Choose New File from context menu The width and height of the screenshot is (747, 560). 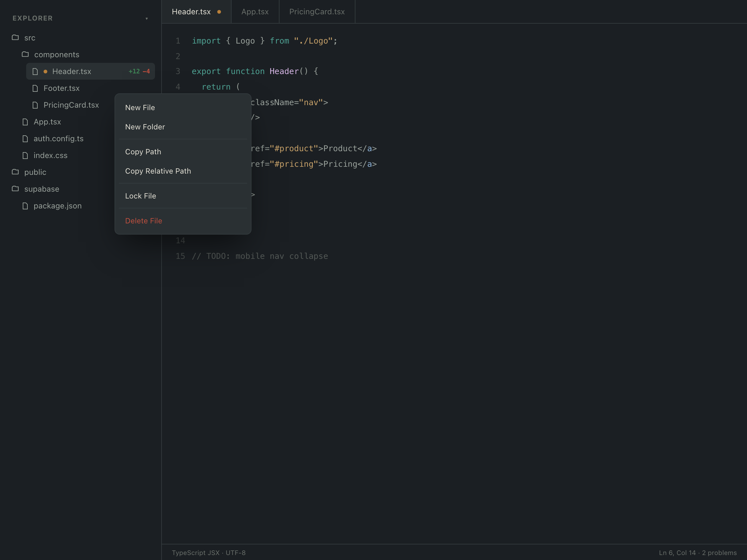[183, 108]
